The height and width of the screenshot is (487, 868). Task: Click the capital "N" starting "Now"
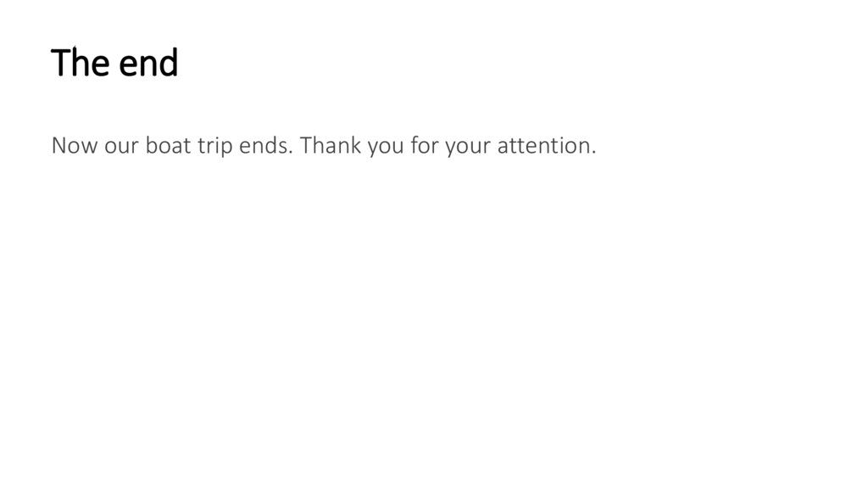pyautogui.click(x=58, y=146)
